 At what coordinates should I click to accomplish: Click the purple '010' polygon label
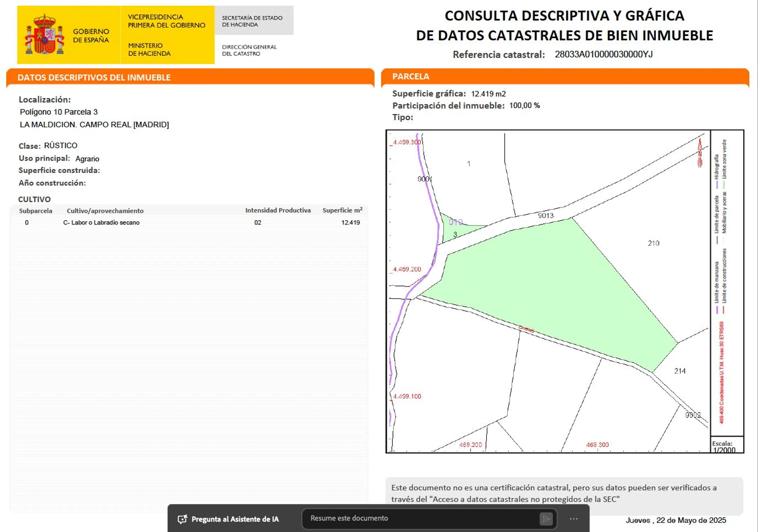click(x=456, y=222)
